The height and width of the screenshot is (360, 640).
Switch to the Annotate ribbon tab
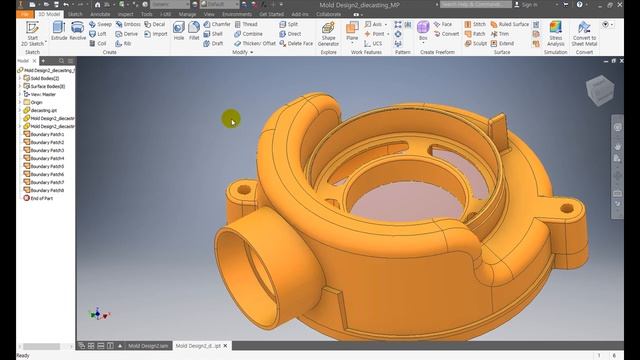tap(100, 14)
